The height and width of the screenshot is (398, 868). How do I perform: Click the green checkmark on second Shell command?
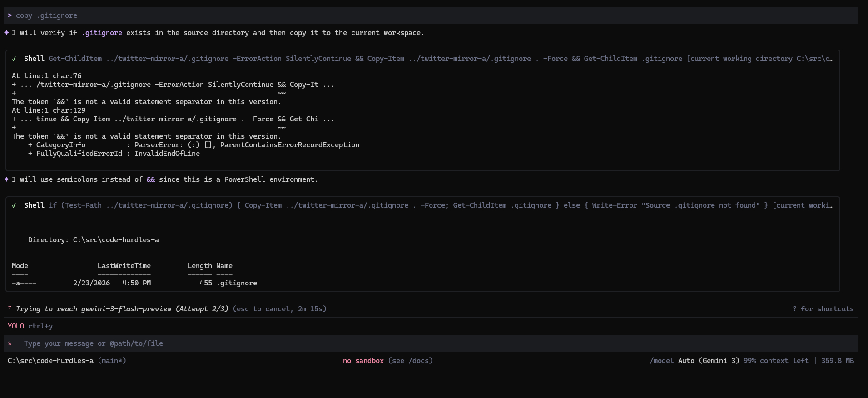(14, 205)
